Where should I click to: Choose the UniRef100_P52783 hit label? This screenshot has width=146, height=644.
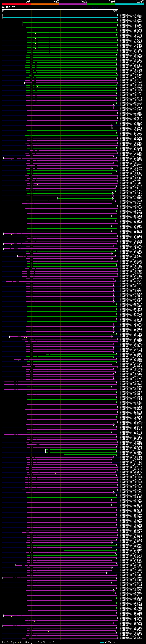(x=131, y=575)
